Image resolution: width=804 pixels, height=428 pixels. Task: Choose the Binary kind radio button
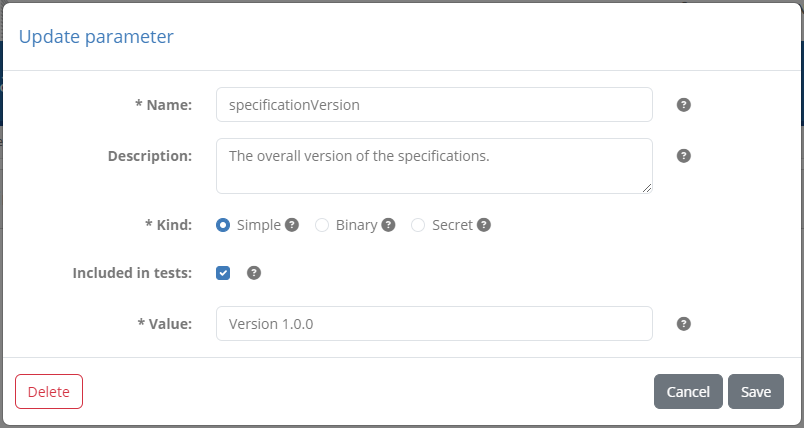[322, 225]
